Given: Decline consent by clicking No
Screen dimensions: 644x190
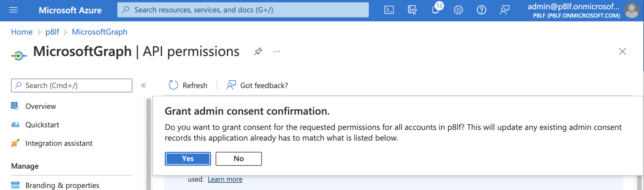Looking at the screenshot, I should 239,159.
